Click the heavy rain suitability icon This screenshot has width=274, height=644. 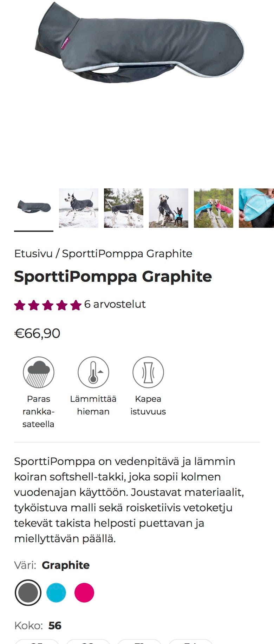[x=39, y=372]
